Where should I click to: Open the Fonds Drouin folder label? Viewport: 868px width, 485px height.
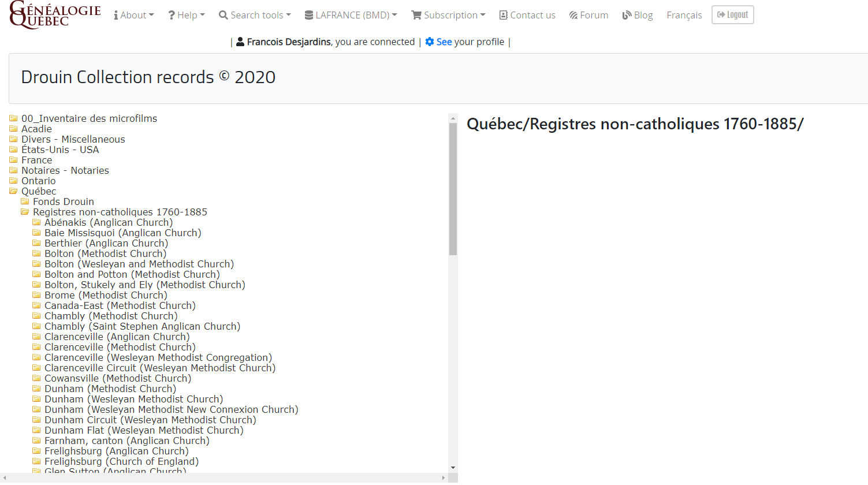point(63,202)
